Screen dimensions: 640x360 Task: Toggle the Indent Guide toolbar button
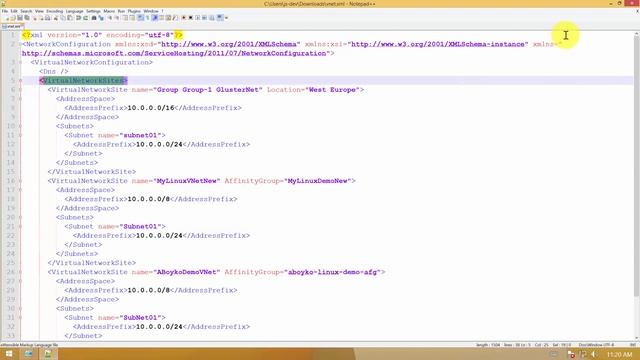(155, 18)
